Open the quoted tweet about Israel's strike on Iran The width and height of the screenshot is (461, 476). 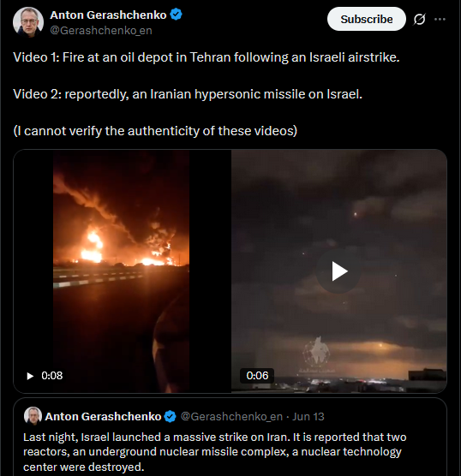coord(230,437)
